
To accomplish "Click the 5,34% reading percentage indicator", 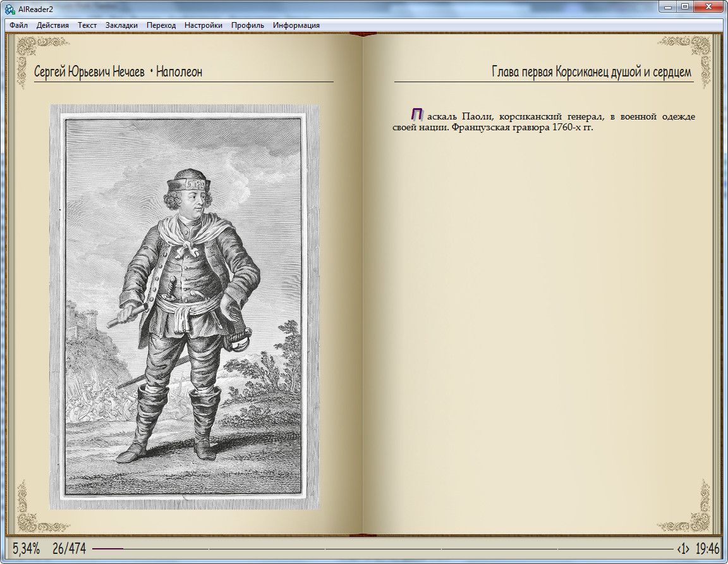I will click(26, 548).
